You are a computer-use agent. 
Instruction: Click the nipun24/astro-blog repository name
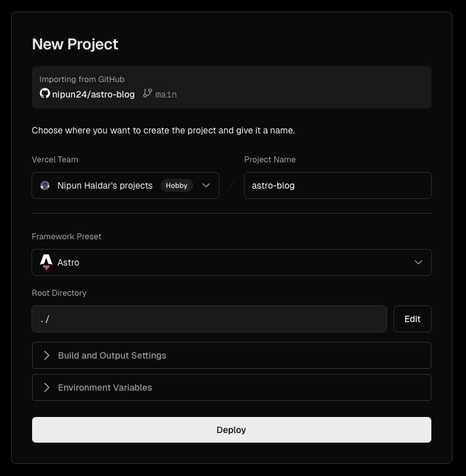pyautogui.click(x=93, y=94)
